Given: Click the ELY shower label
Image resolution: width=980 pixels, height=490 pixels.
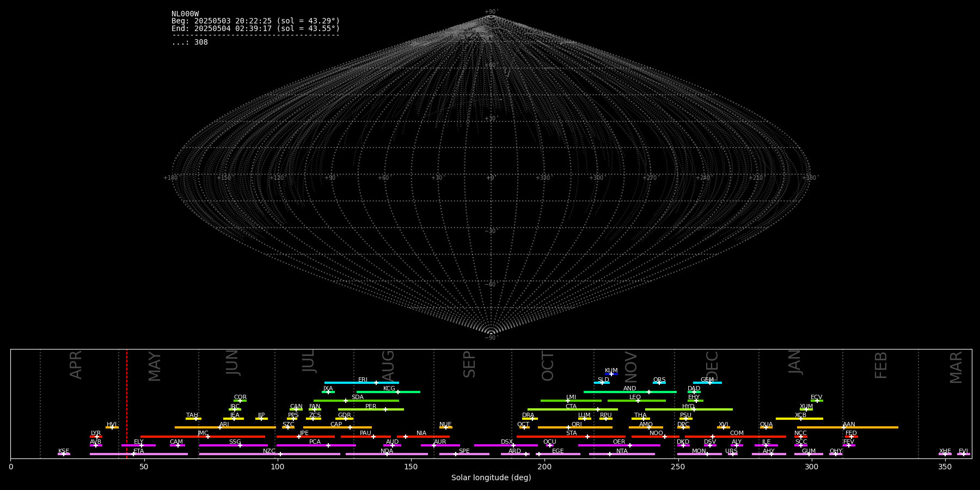Looking at the screenshot, I should [139, 442].
